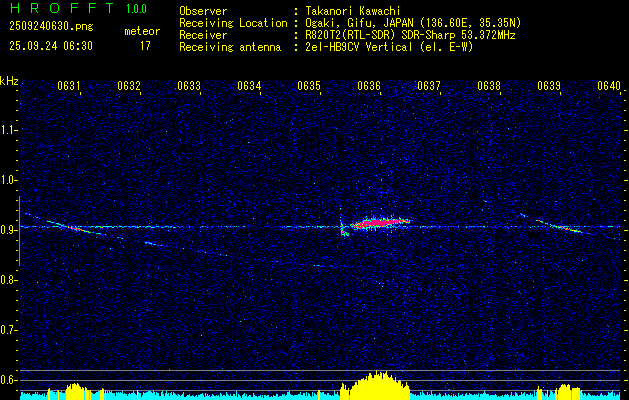This screenshot has width=629, height=400.
Task: Click the kHz axis unit label
Action: tap(9, 81)
